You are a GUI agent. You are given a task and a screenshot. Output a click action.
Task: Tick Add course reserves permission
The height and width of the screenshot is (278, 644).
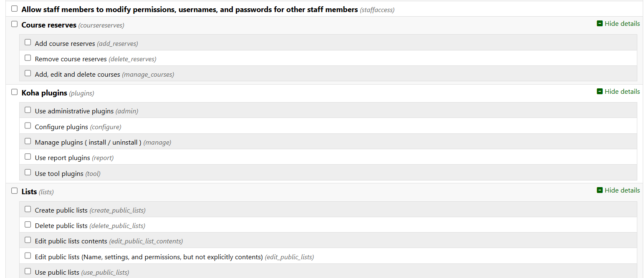[28, 43]
